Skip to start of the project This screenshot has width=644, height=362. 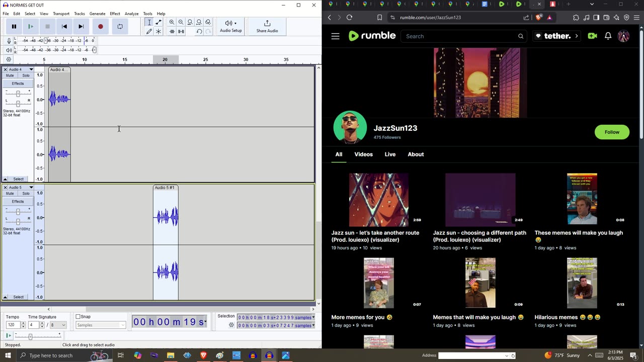pyautogui.click(x=64, y=27)
